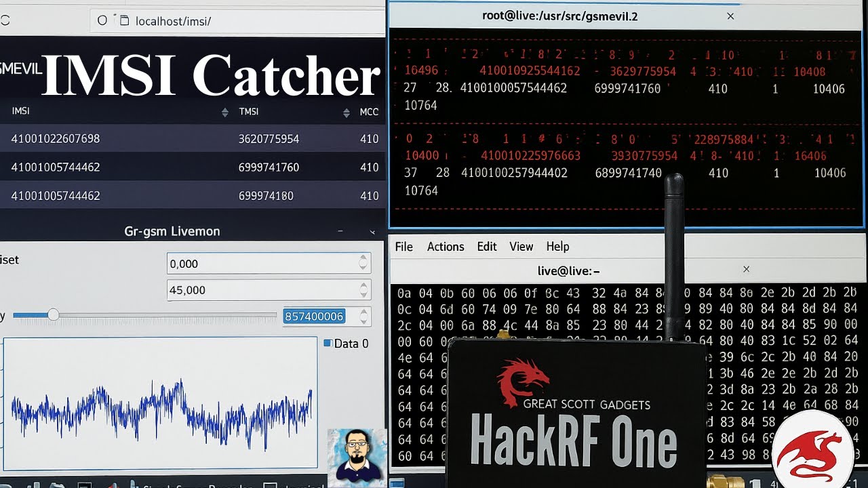Select the IMSI cell in the 699974180 row

56,196
